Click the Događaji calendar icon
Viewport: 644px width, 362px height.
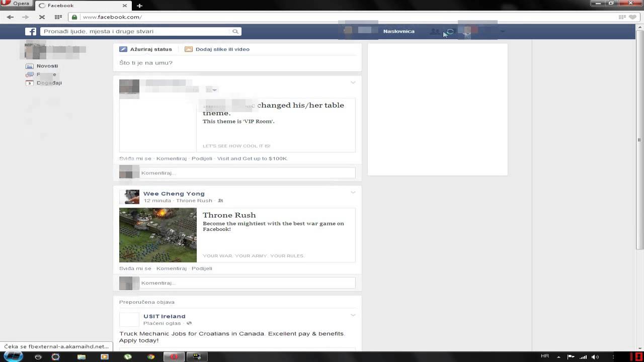30,83
